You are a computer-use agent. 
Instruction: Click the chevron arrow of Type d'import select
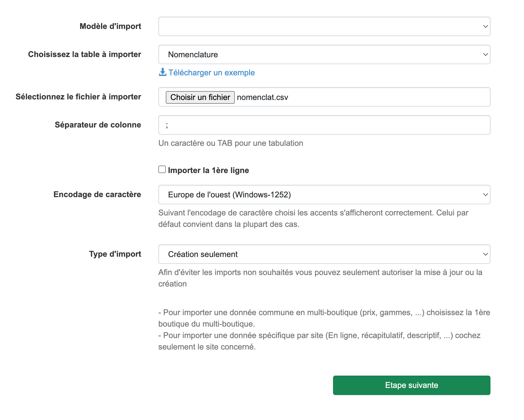pyautogui.click(x=485, y=254)
